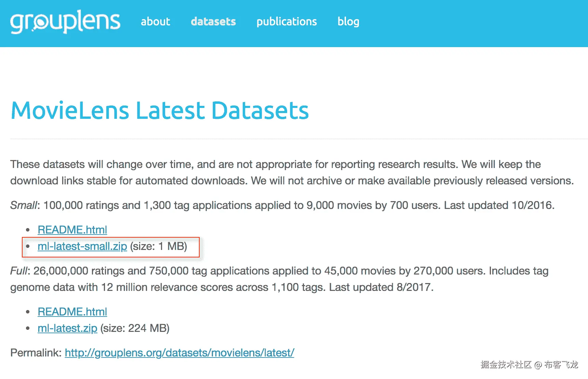Download ml-latest-small.zip

click(x=82, y=246)
